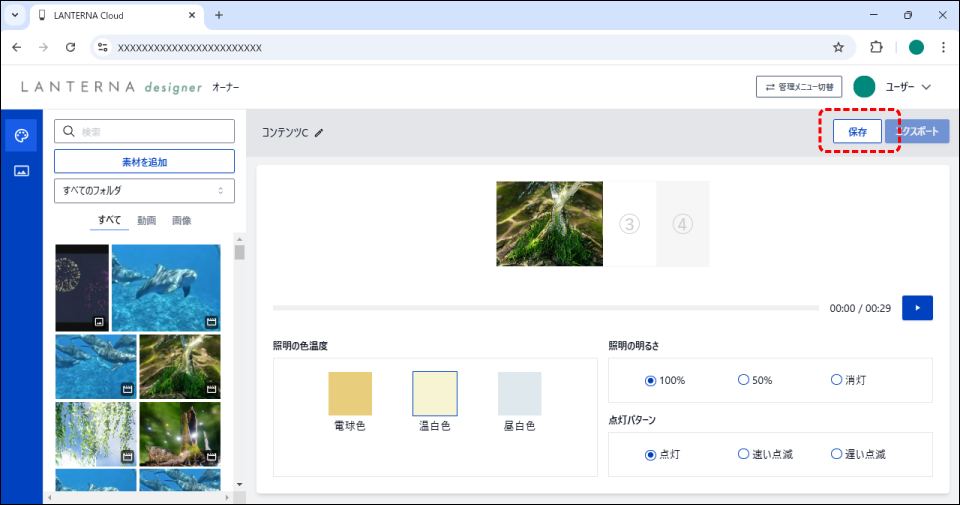Open the palette design sidebar icon
Image resolution: width=960 pixels, height=505 pixels.
coord(21,135)
